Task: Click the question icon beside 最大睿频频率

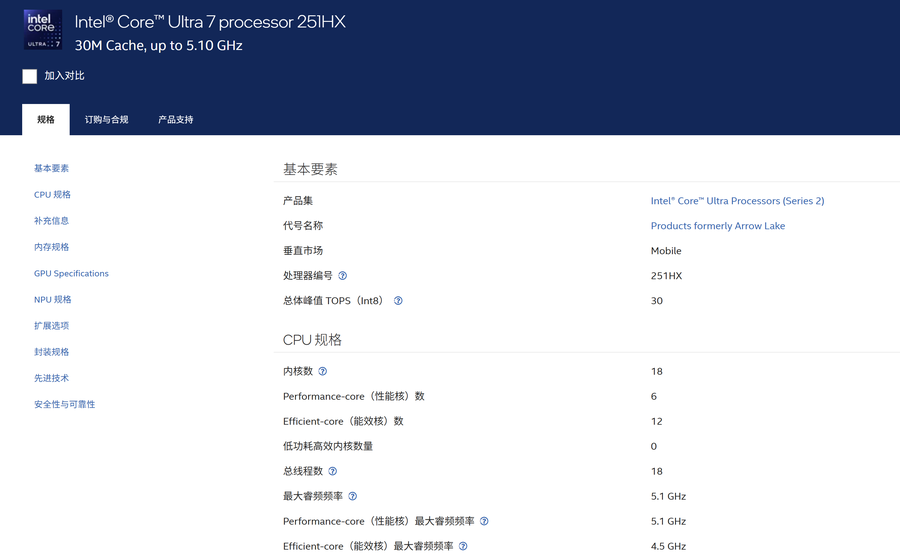Action: point(353,497)
